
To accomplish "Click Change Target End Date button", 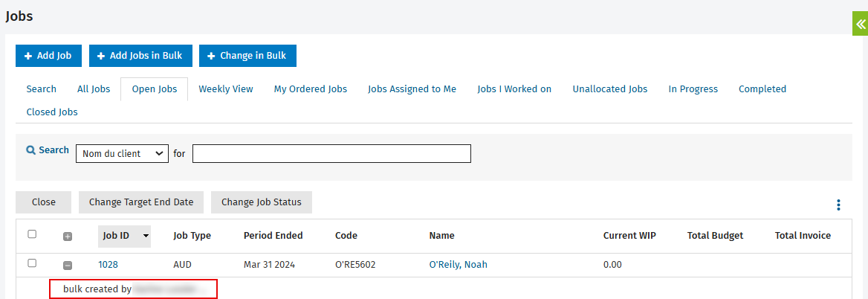I will 141,202.
